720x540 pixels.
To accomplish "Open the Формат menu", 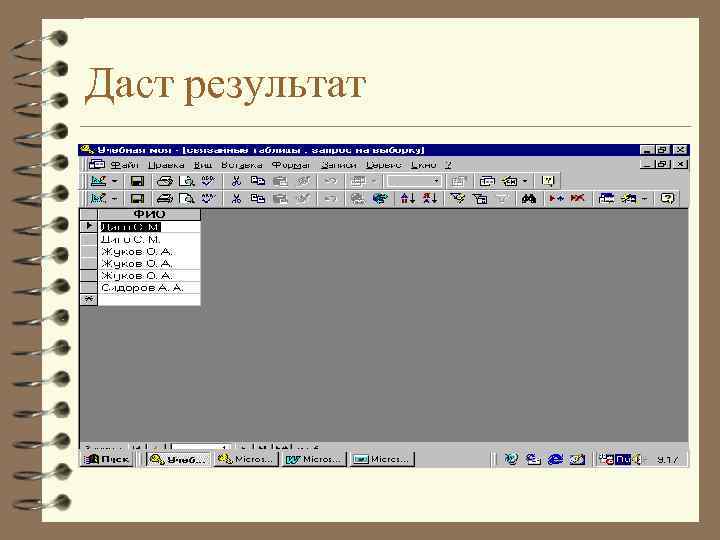I will pos(291,164).
